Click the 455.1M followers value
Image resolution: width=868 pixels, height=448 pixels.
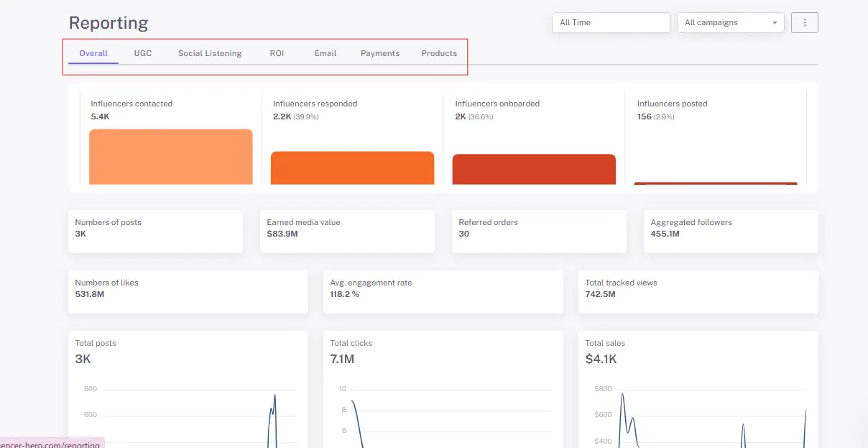[665, 234]
